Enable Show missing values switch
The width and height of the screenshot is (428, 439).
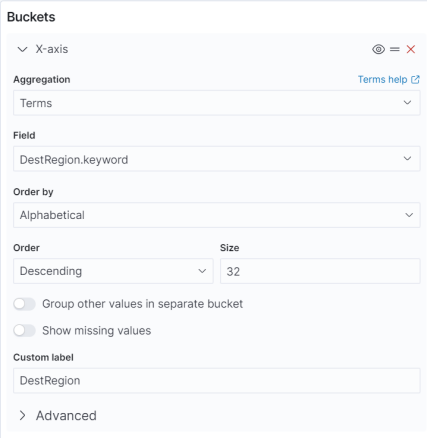click(x=24, y=330)
